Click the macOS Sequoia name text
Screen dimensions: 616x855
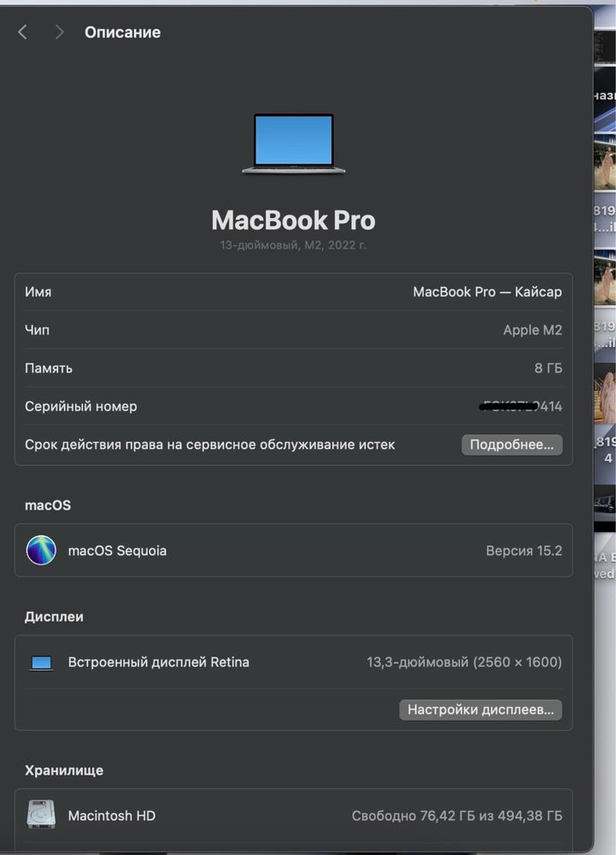[117, 551]
